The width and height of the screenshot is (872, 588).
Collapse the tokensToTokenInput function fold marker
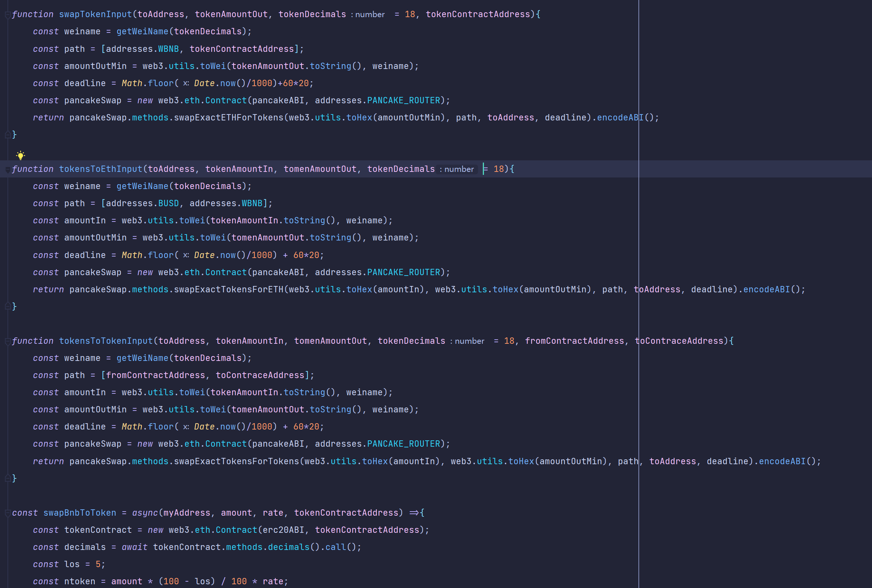click(x=7, y=342)
